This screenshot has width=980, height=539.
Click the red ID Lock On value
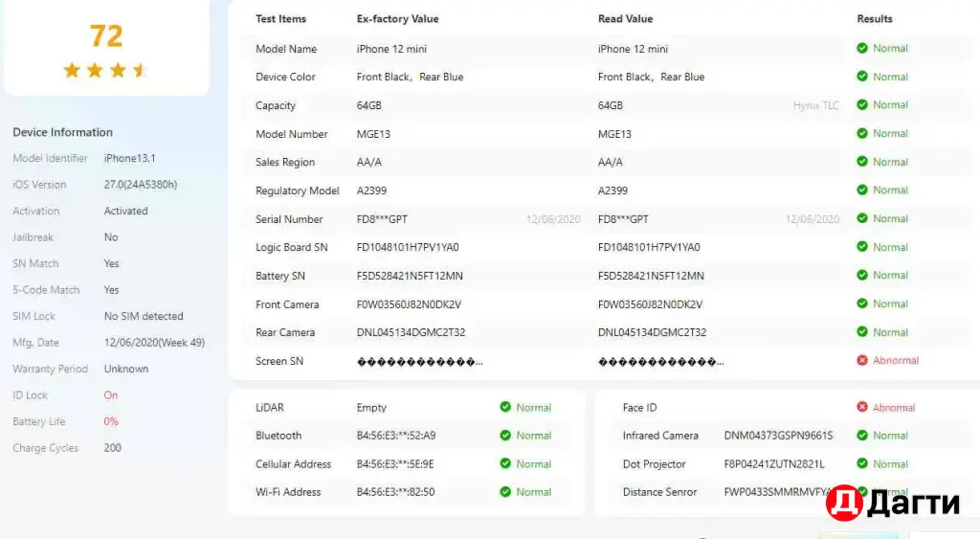point(111,395)
